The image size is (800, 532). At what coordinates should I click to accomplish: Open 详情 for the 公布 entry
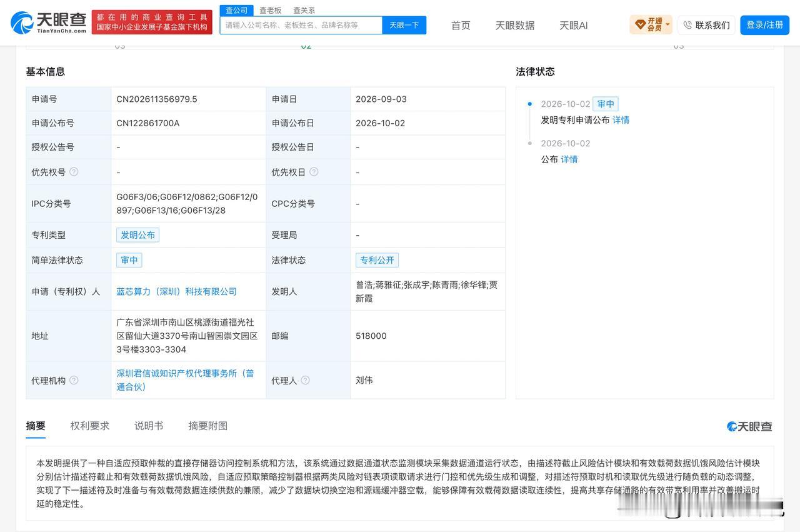click(x=569, y=159)
